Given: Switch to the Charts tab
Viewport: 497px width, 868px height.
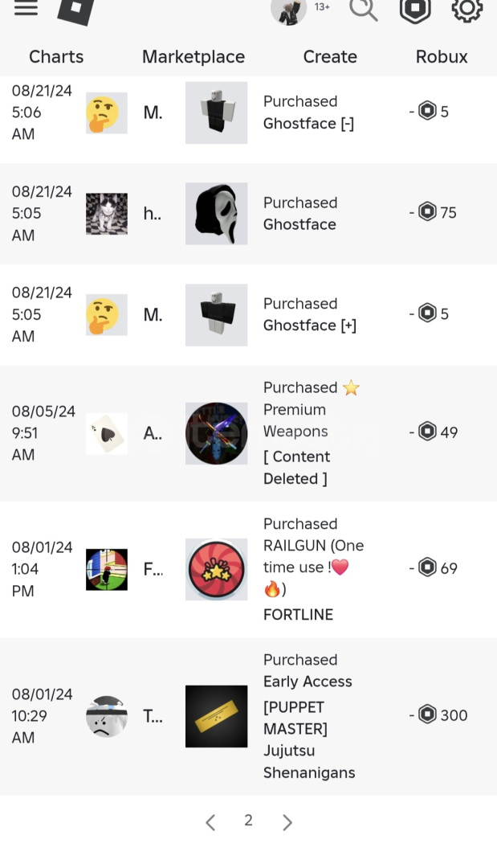Looking at the screenshot, I should [x=56, y=57].
